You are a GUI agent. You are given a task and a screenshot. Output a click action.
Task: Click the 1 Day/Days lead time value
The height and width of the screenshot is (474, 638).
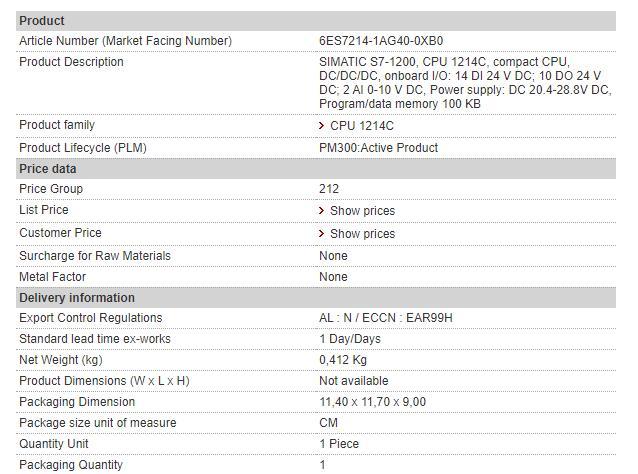click(350, 339)
